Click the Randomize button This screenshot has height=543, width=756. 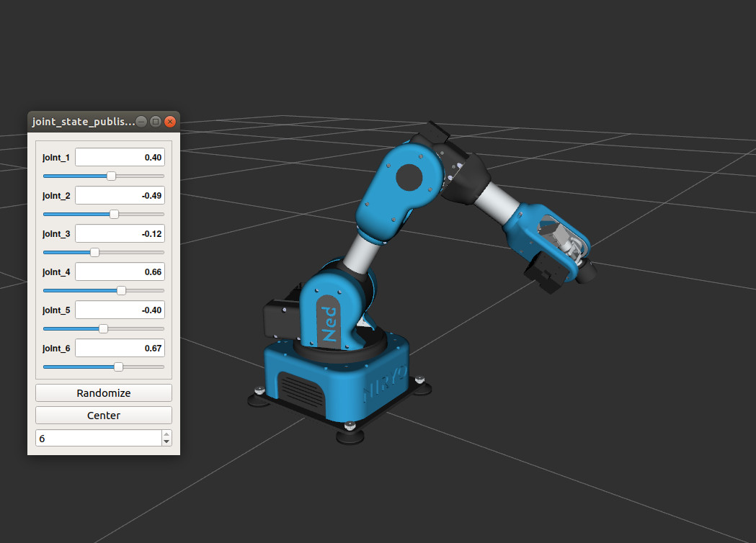pos(104,392)
